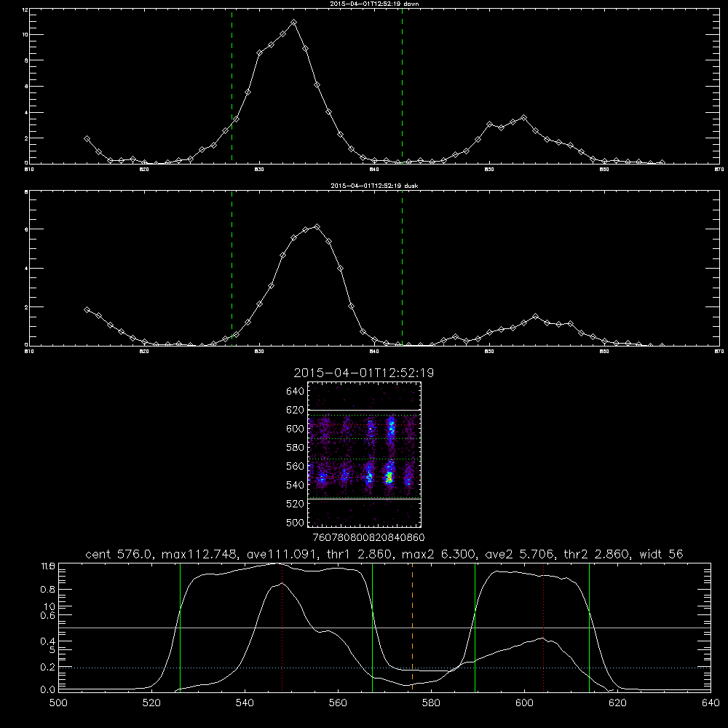Click y-axis label 6 of the dusk plot

pyautogui.click(x=26, y=229)
